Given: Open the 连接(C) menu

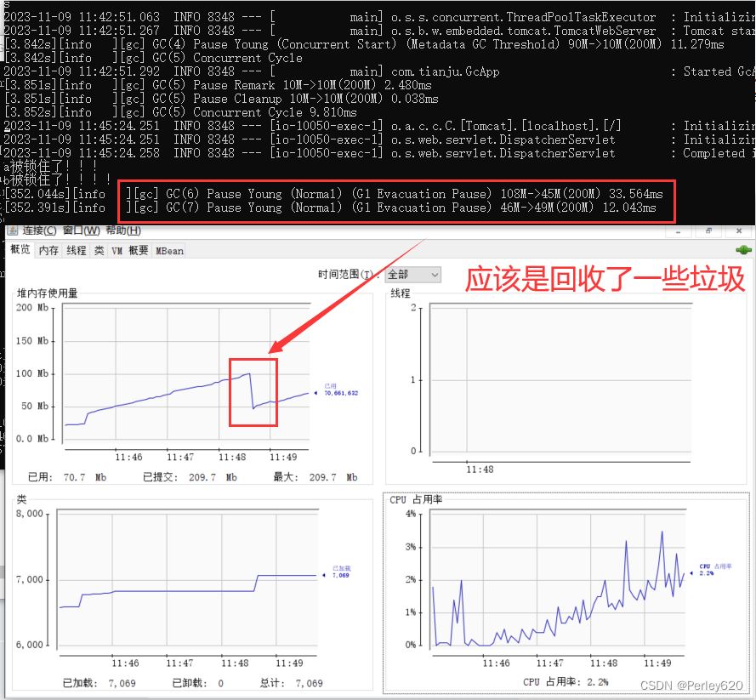Looking at the screenshot, I should click(39, 230).
